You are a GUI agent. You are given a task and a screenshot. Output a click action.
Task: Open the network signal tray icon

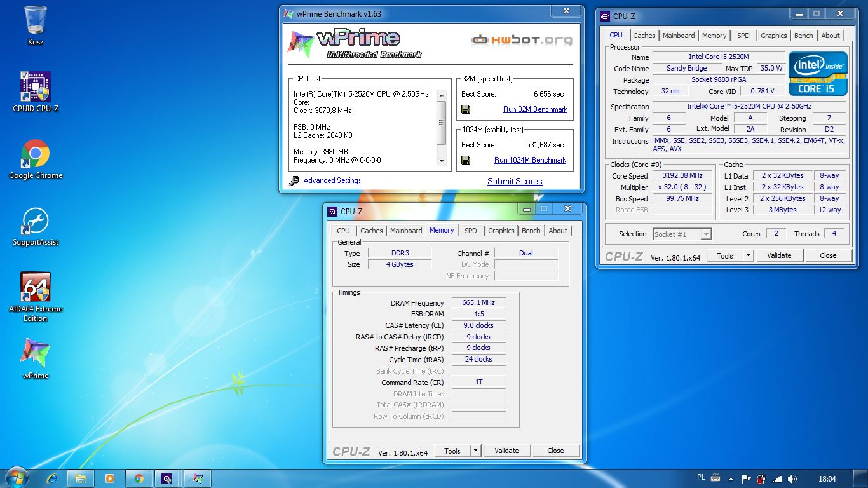pos(776,478)
